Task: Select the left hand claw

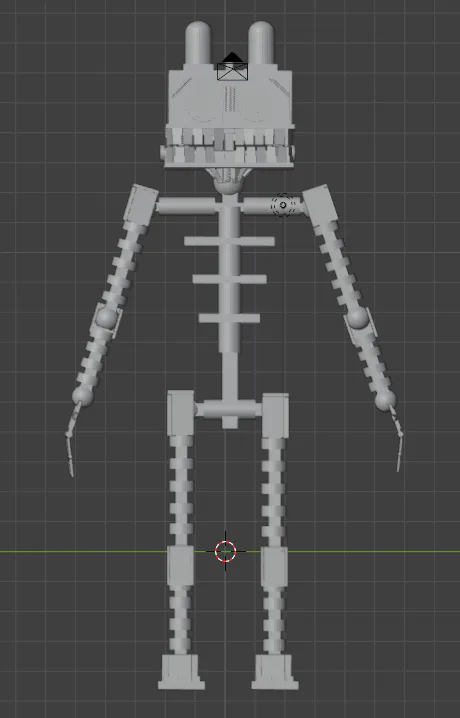Action: [72, 439]
